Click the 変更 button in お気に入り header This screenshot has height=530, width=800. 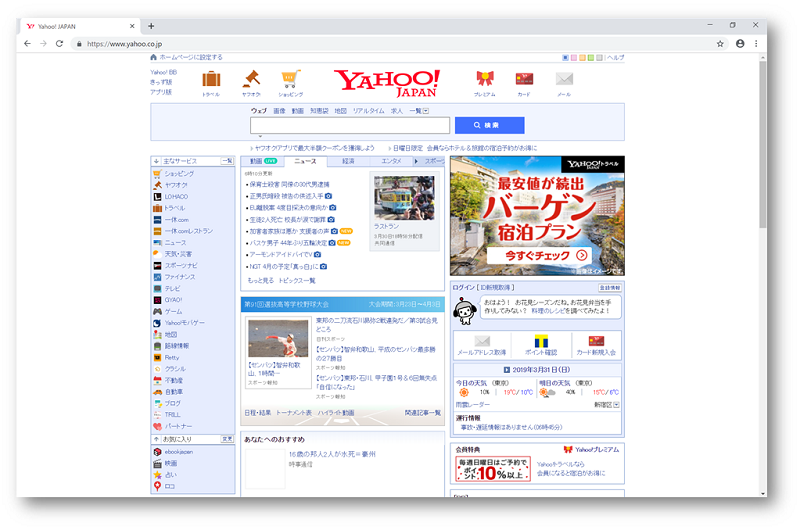227,439
